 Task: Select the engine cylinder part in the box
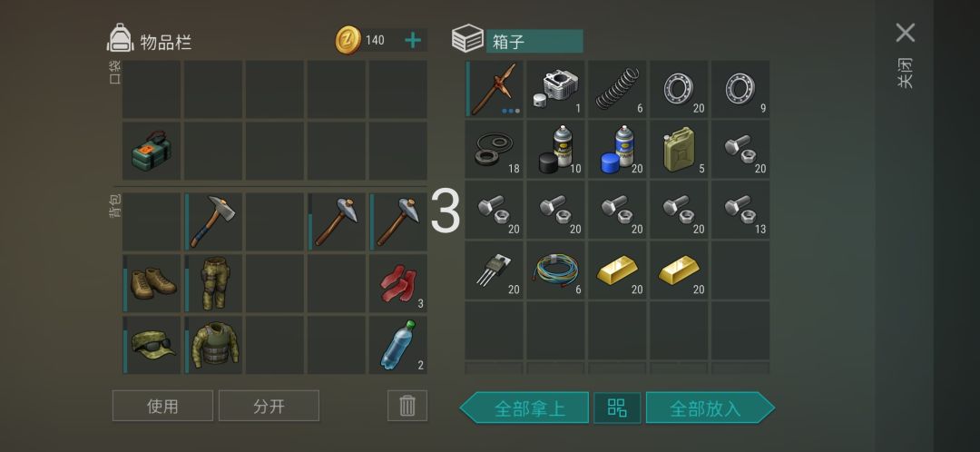pos(555,89)
